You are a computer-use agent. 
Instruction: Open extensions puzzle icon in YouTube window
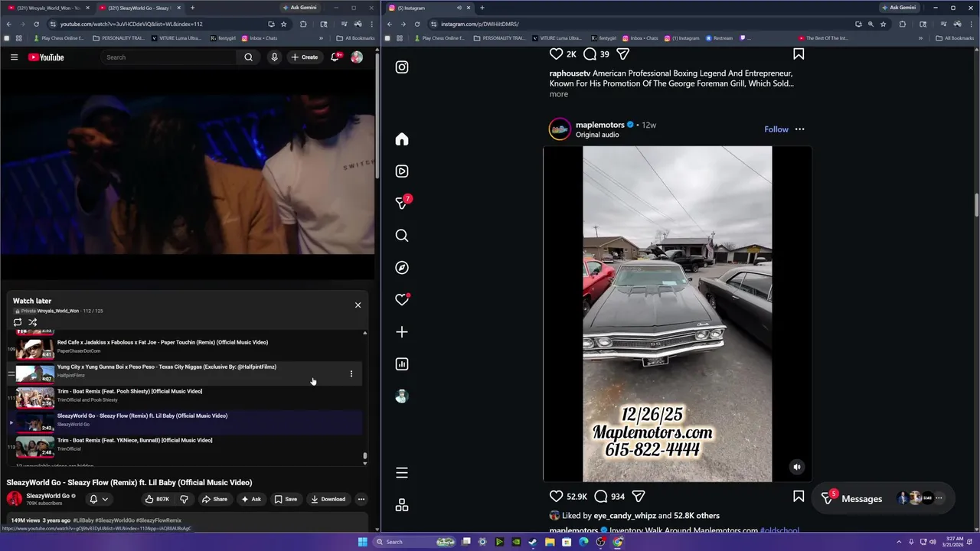[303, 24]
